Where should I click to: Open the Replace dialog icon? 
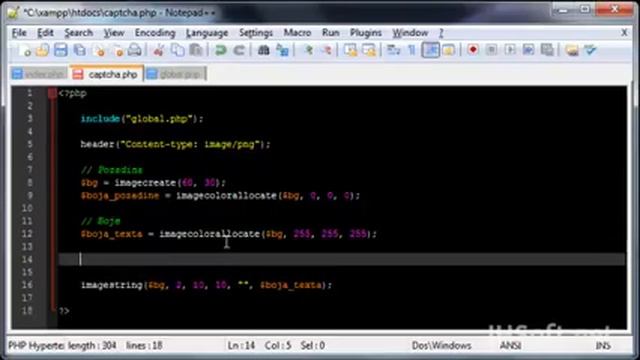click(x=282, y=50)
